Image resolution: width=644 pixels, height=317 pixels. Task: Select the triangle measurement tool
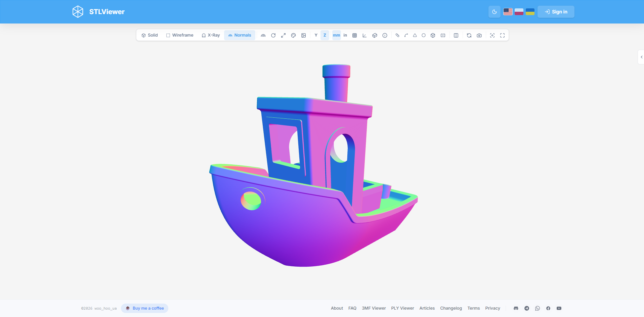pyautogui.click(x=415, y=35)
